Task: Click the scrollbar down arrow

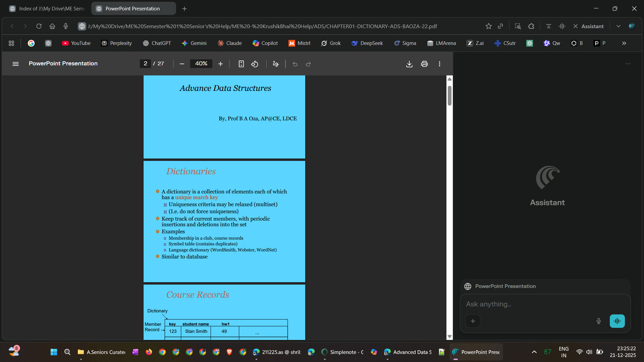Action: (x=449, y=337)
